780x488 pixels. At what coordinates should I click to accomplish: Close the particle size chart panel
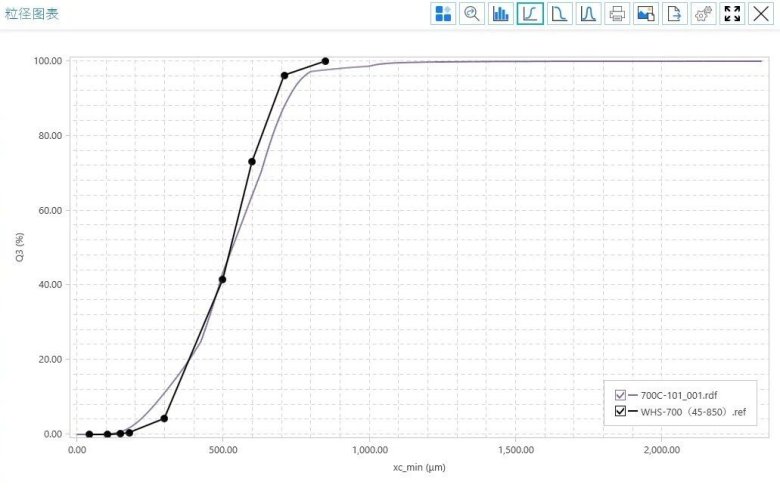(761, 14)
